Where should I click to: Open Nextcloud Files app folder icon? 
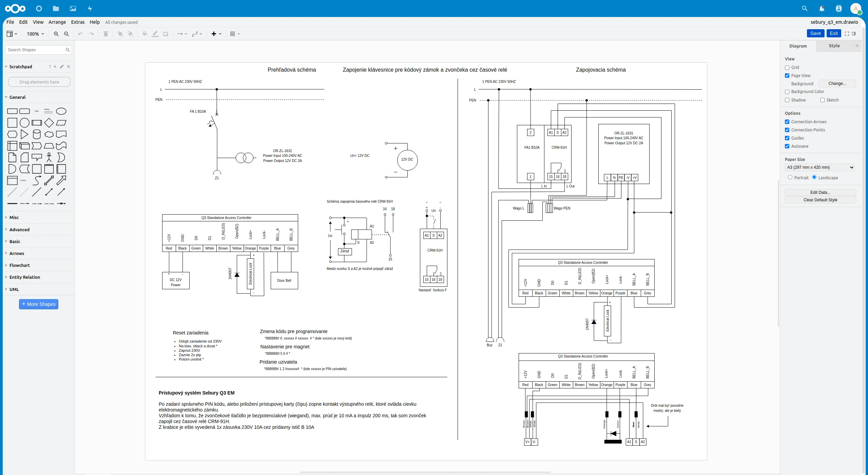pos(56,8)
